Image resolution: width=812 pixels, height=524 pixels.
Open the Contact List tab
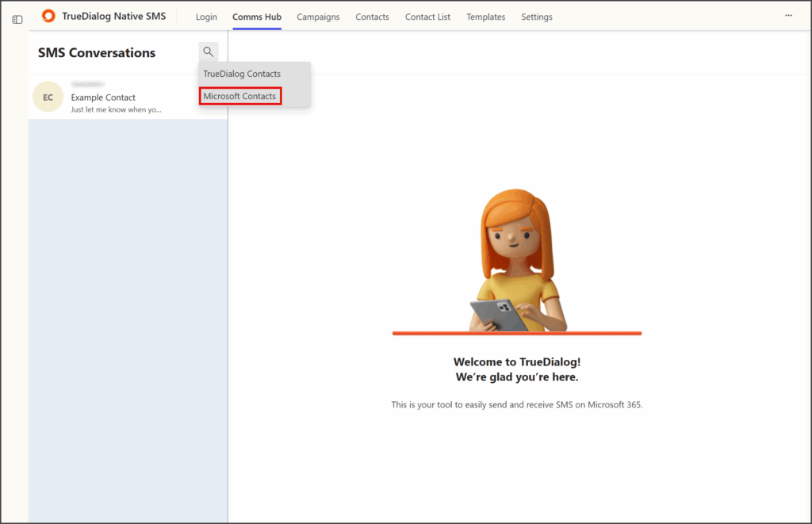[x=427, y=17]
